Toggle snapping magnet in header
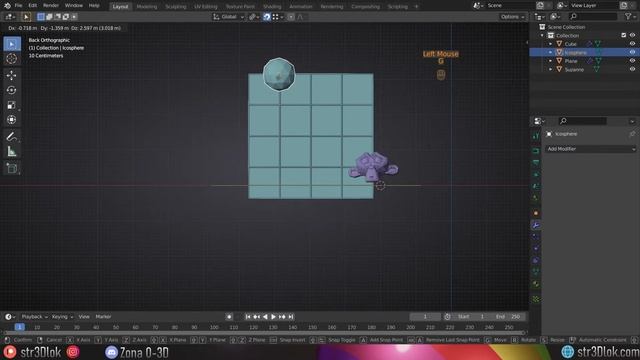This screenshot has width=640, height=360. click(267, 17)
